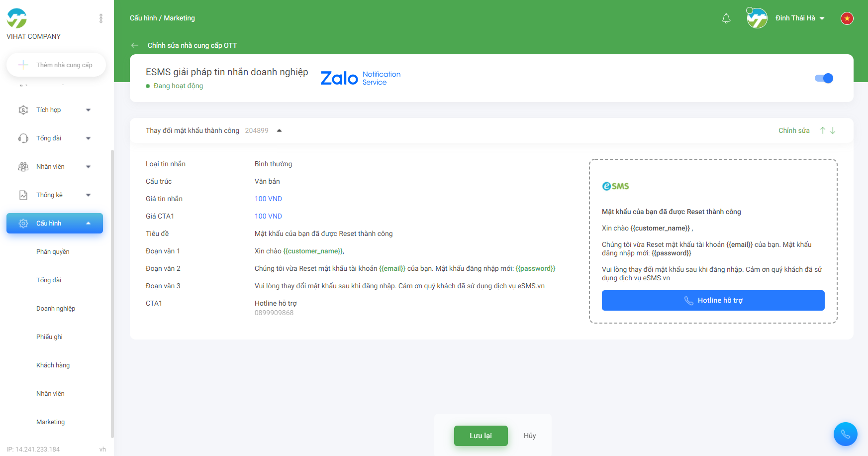Screen dimensions: 868x456
Task: Open the notification bell
Action: pyautogui.click(x=726, y=18)
